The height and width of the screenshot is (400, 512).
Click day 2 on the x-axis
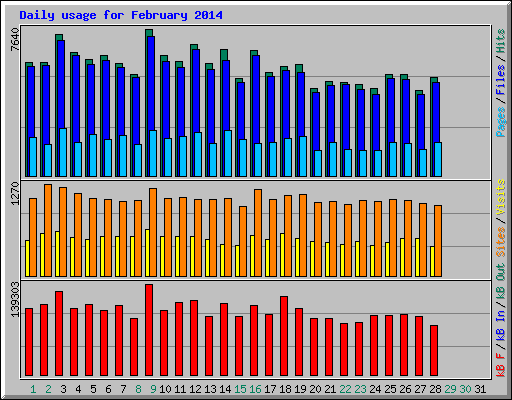click(x=48, y=389)
